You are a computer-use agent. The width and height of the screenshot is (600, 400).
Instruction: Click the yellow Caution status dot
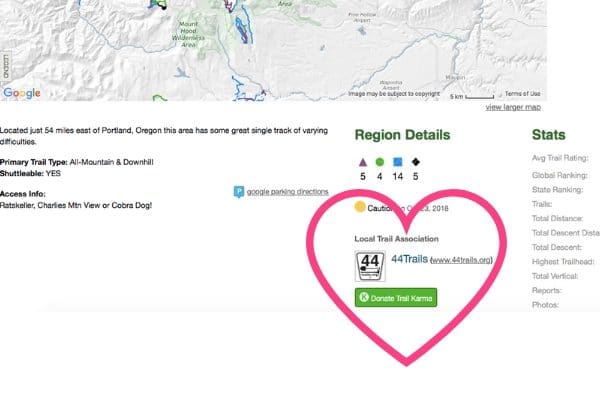pyautogui.click(x=361, y=208)
